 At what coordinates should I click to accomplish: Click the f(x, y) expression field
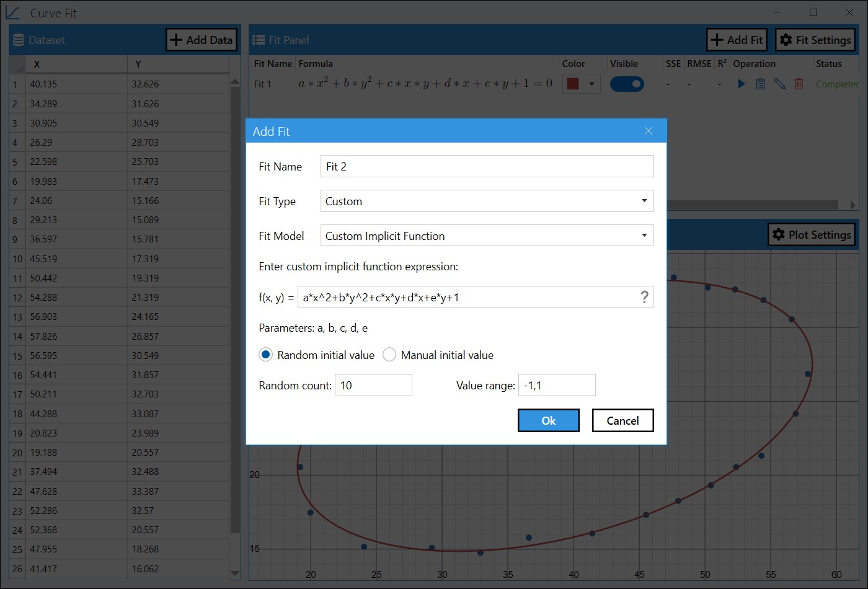pyautogui.click(x=476, y=297)
